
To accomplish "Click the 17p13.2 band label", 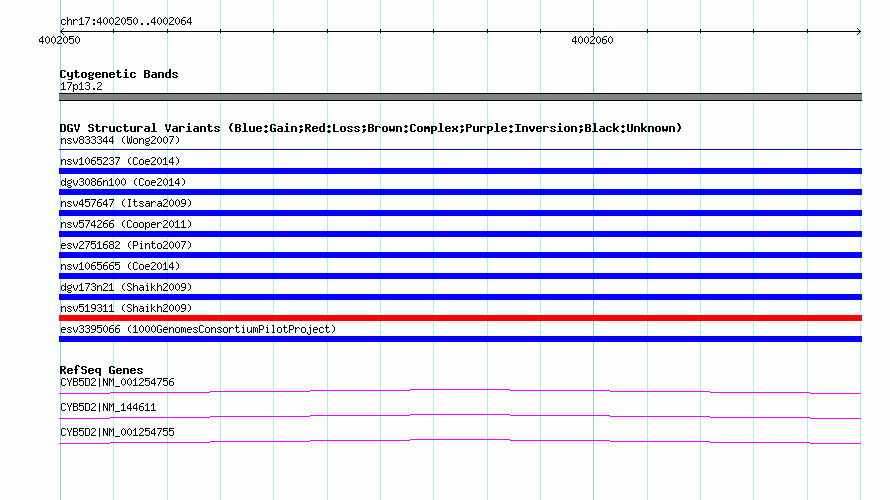I will click(81, 86).
